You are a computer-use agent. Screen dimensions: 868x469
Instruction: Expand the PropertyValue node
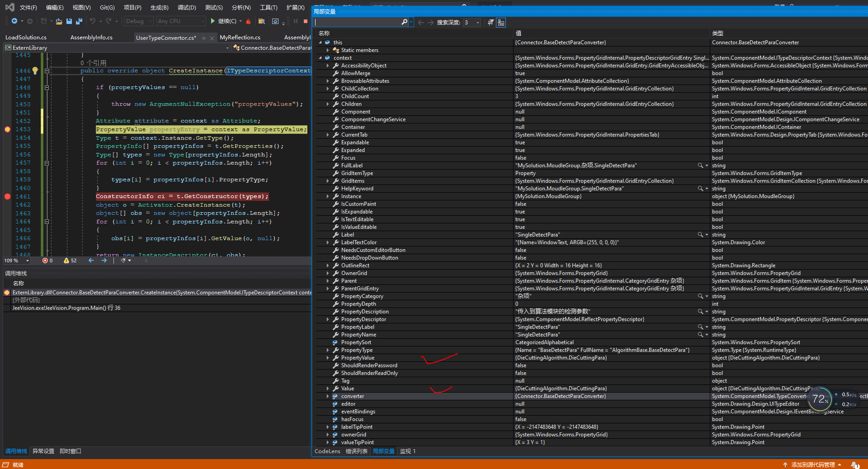(x=328, y=358)
